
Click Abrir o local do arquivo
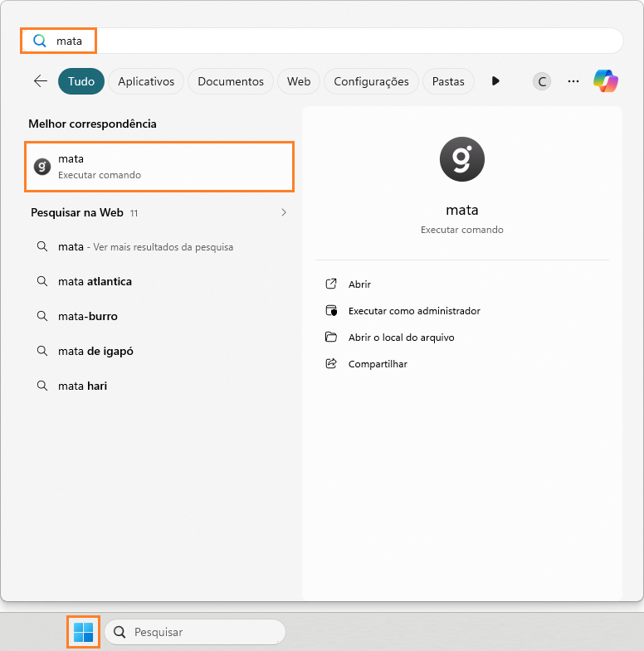pyautogui.click(x=401, y=338)
